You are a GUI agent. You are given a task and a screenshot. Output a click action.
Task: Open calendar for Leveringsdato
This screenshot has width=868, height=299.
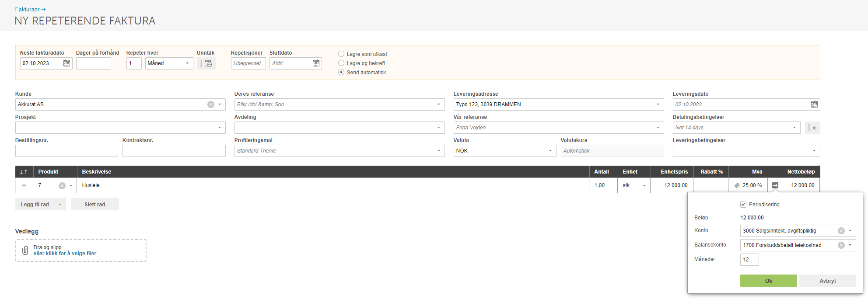pos(814,104)
